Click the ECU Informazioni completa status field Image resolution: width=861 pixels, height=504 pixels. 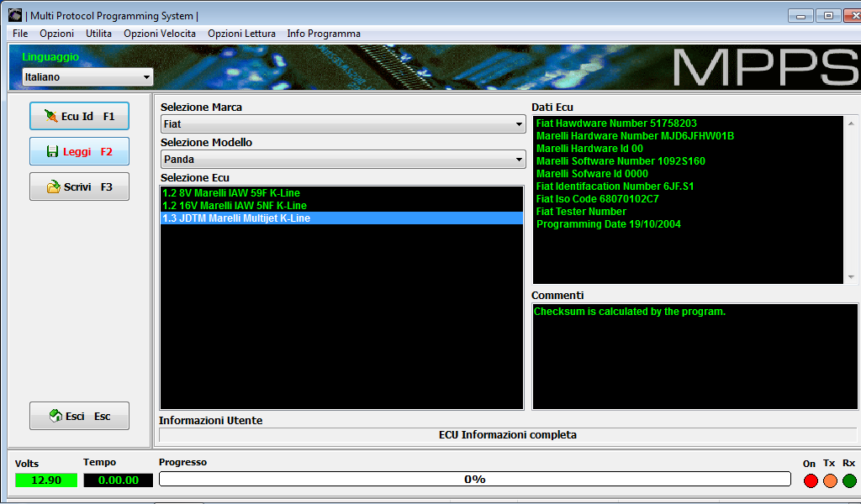tap(508, 435)
